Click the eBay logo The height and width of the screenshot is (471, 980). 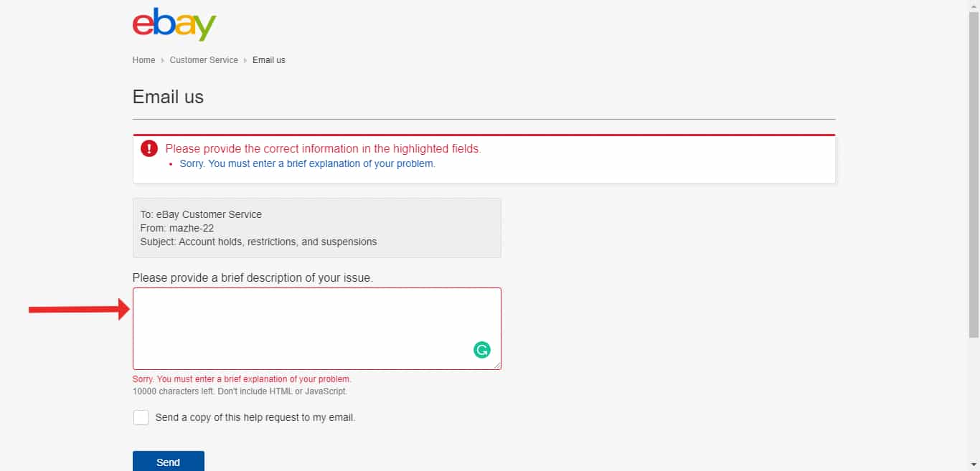173,24
